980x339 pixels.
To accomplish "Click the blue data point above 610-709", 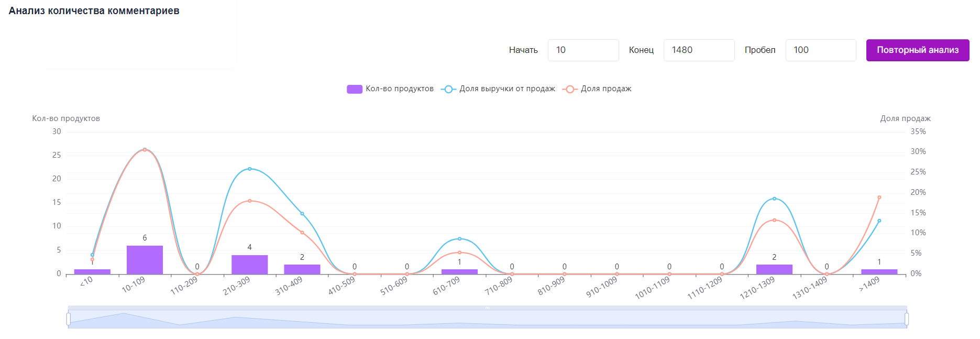I will click(459, 239).
